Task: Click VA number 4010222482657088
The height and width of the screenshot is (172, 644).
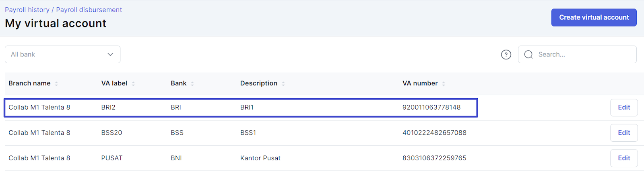Action: point(434,133)
